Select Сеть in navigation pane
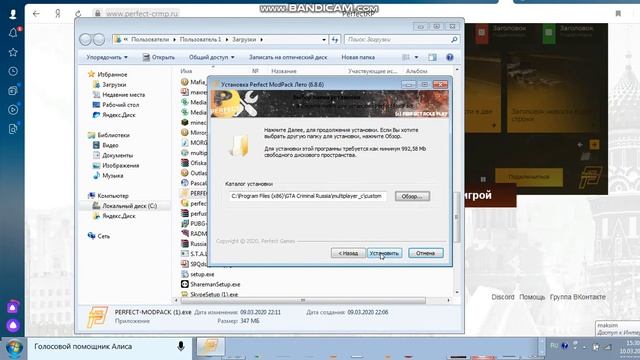 (x=99, y=236)
